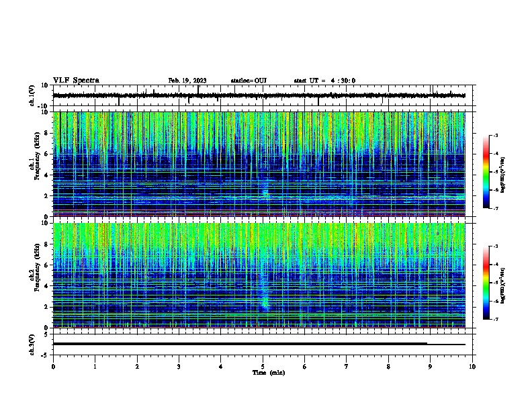This screenshot has height=411, width=532.
Task: Click the ch.2 "Frequency (kHz)" axis label
Action: pyautogui.click(x=37, y=267)
